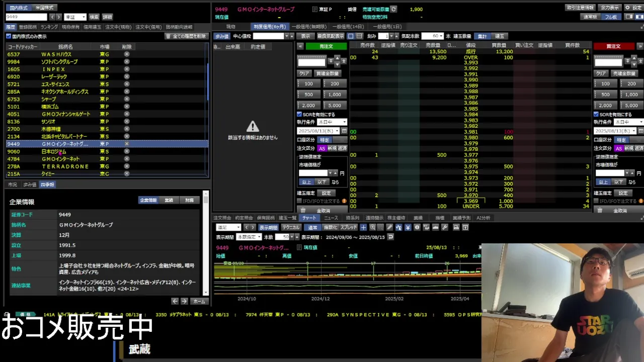Open the ランキング tab
This screenshot has height=362, width=644.
pos(49,27)
